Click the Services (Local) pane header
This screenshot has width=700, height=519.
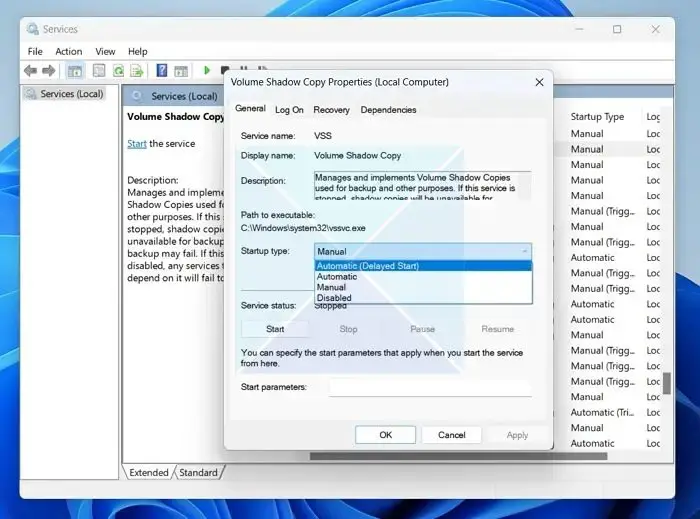(184, 96)
